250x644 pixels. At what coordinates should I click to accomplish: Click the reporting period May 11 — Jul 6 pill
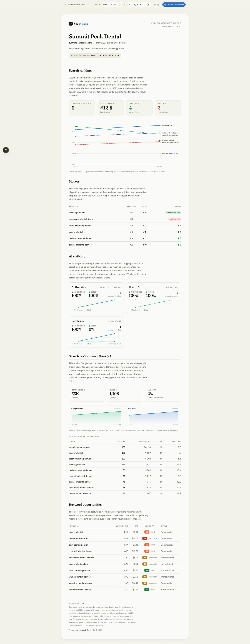[x=95, y=55]
